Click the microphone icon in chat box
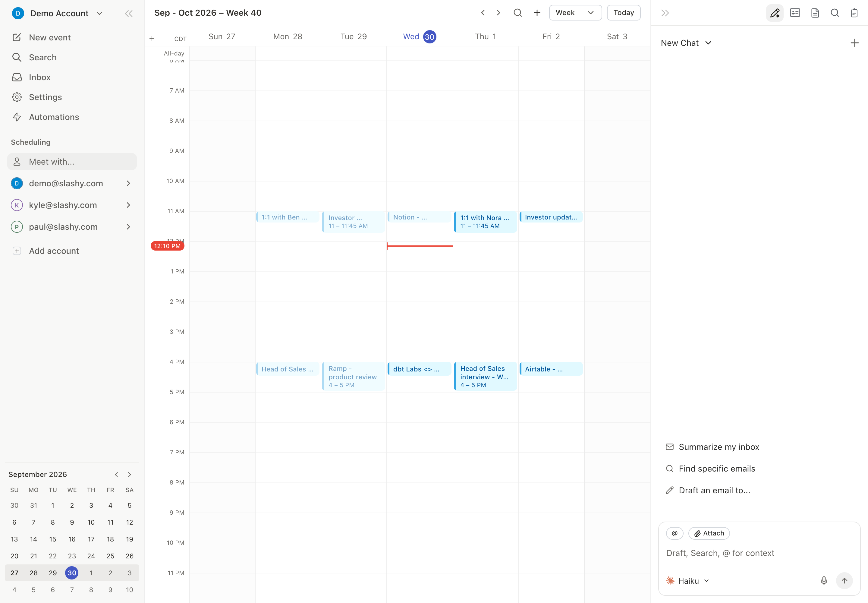 pyautogui.click(x=824, y=581)
